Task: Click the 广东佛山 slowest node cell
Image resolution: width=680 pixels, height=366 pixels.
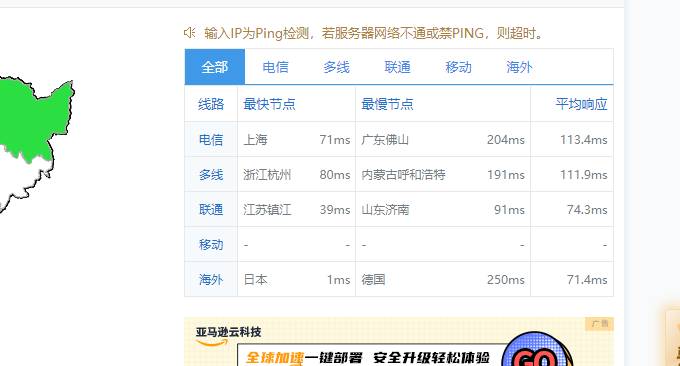Action: (x=385, y=140)
